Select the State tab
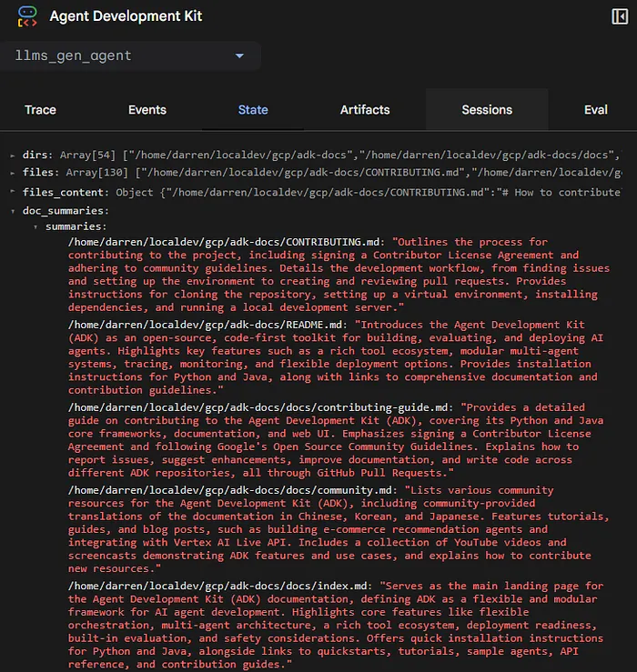637x672 pixels. click(x=253, y=110)
